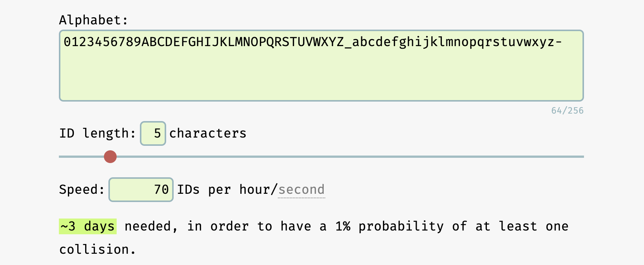Click the Speed input showing 70

click(x=141, y=190)
